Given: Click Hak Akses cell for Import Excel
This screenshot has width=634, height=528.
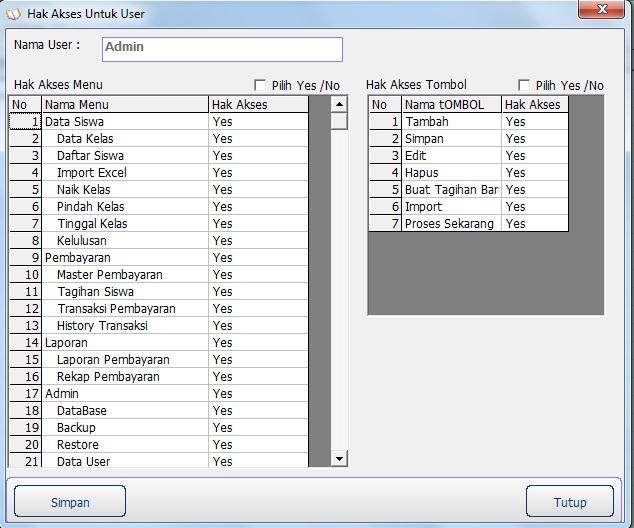Looking at the screenshot, I should [258, 173].
